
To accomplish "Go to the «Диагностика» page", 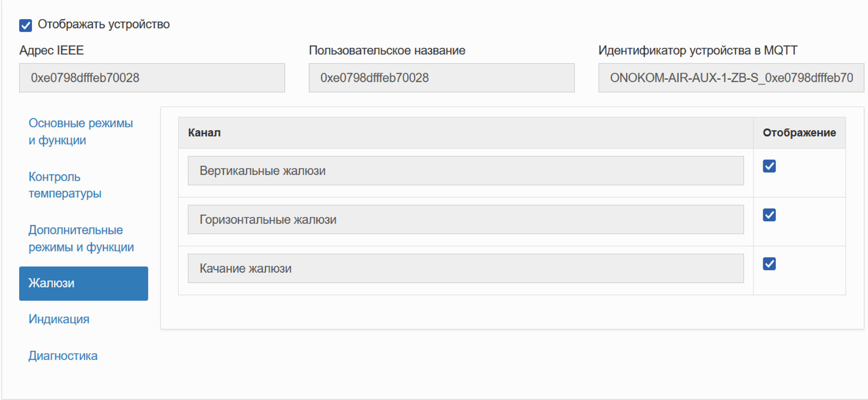I will pos(62,355).
